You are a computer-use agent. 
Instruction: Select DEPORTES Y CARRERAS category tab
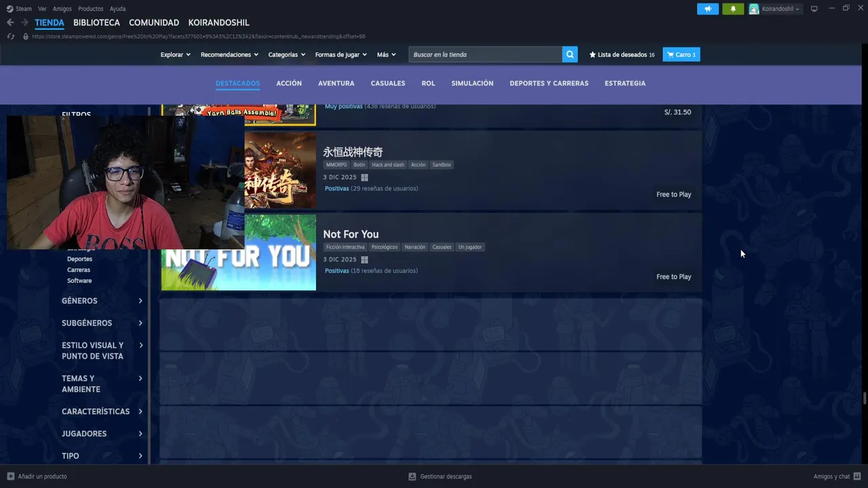[x=549, y=83]
